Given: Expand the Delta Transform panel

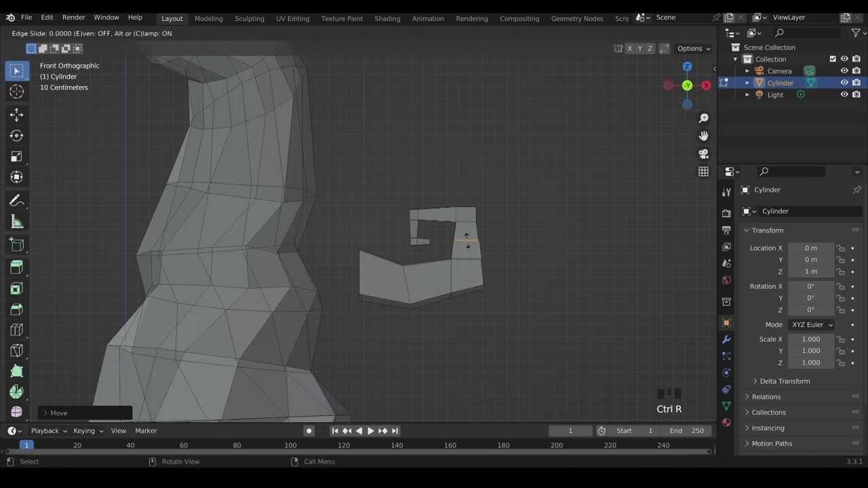Looking at the screenshot, I should (785, 381).
